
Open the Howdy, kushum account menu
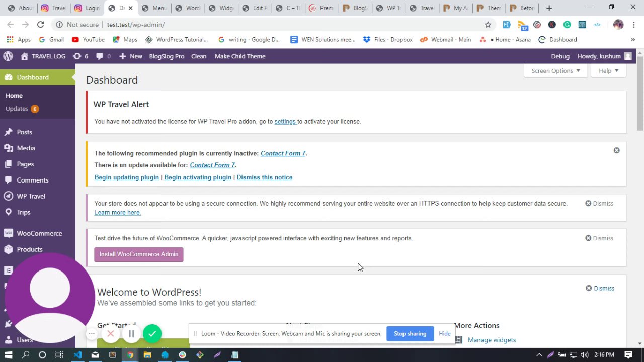click(604, 56)
